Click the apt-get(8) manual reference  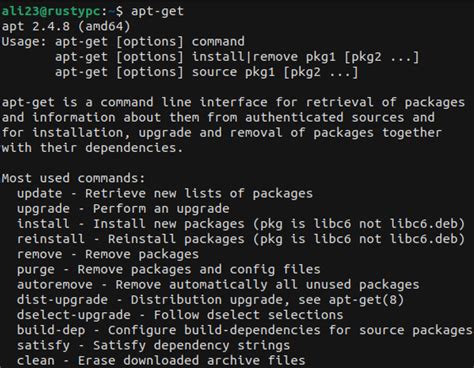(366, 300)
